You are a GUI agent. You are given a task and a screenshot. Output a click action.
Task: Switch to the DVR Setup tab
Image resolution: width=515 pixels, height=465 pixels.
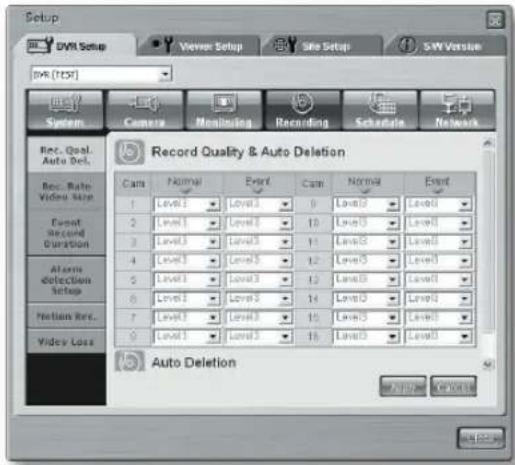[x=74, y=46]
